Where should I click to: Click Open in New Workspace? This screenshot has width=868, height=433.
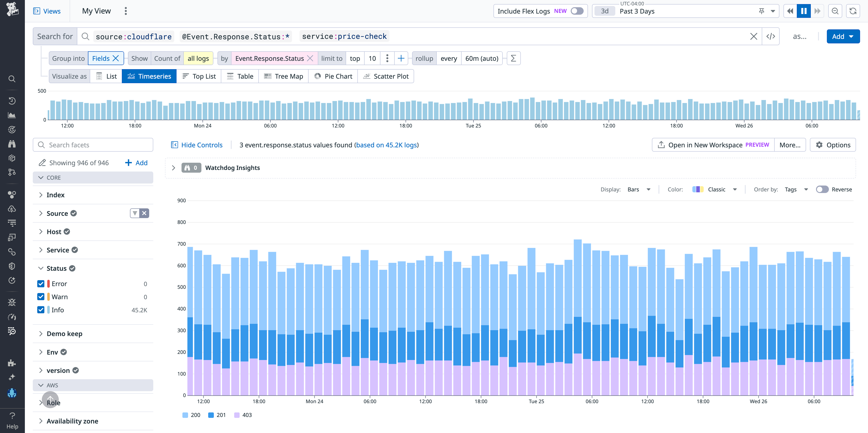712,145
